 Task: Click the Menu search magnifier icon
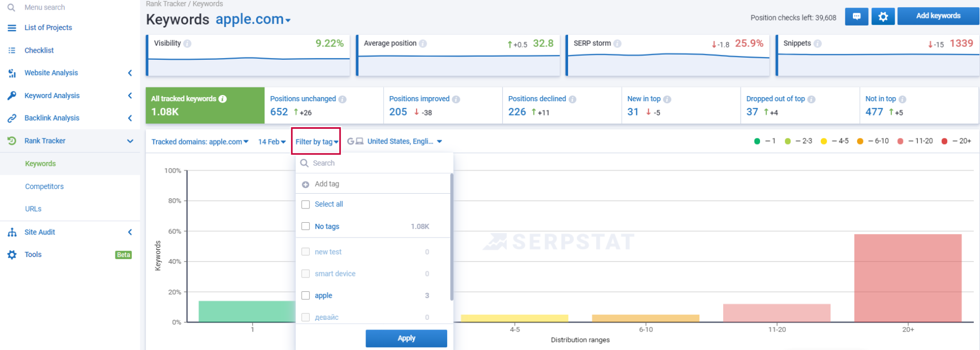tap(11, 8)
